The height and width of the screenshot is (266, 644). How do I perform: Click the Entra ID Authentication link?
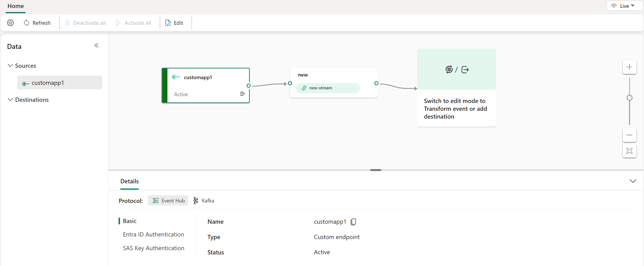pyautogui.click(x=153, y=234)
